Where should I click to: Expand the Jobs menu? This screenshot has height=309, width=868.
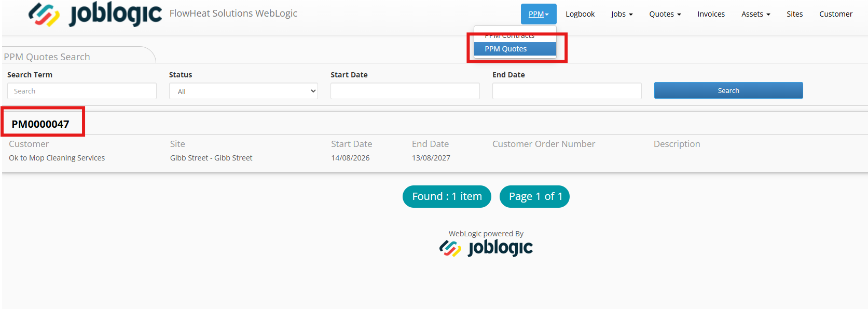tap(622, 14)
